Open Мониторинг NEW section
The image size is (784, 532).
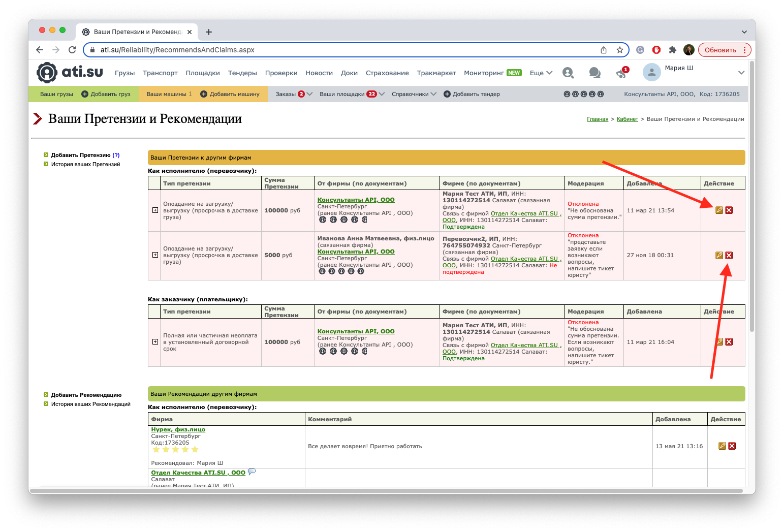pos(493,73)
